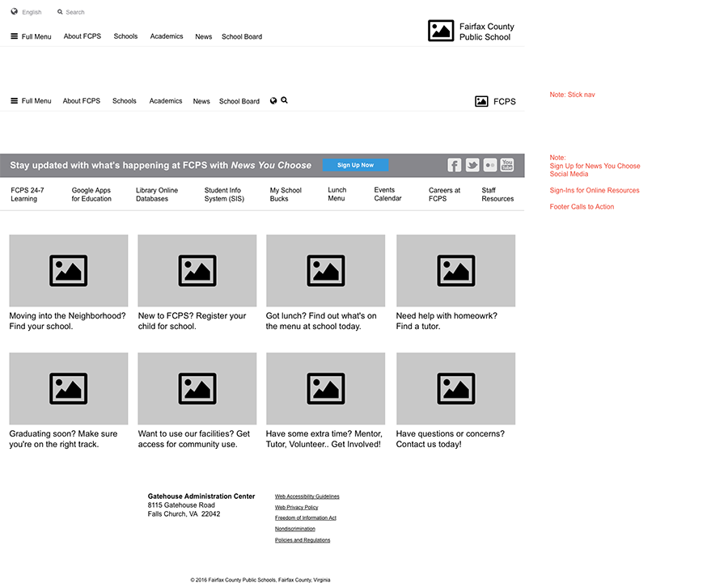728x583 pixels.
Task: Click the globe language icon in top header
Action: 15,11
